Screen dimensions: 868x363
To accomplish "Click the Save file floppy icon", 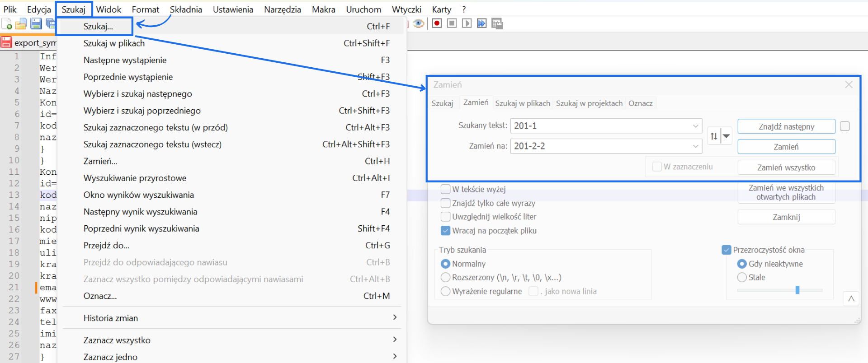I will click(x=36, y=24).
